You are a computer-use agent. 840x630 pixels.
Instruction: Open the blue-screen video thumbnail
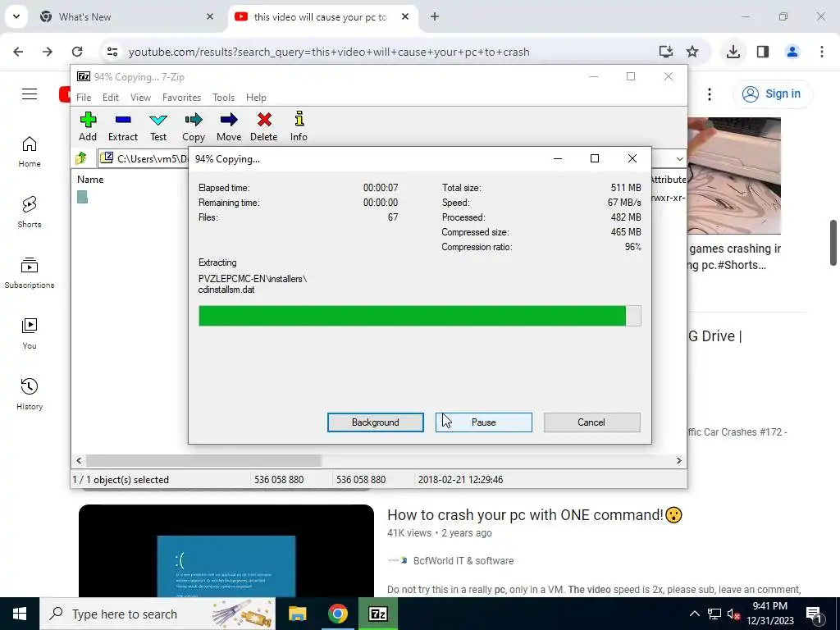[x=226, y=550]
